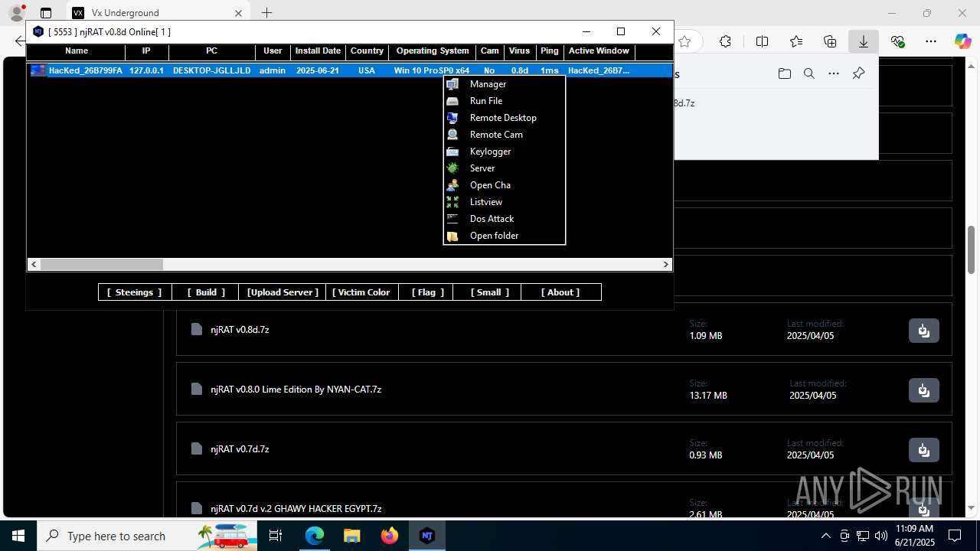Click the Remote Desktop icon

[452, 118]
